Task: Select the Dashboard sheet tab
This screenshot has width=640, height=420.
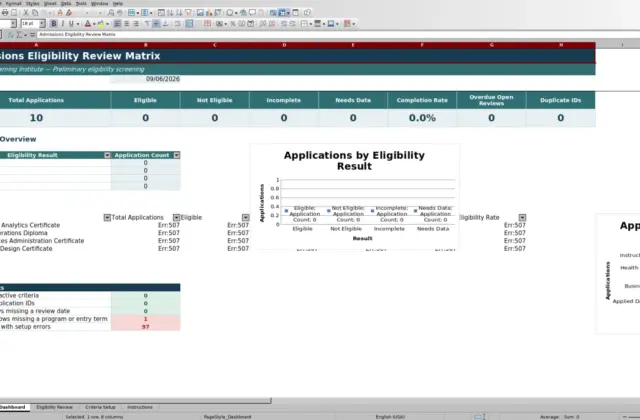Action: [x=13, y=407]
